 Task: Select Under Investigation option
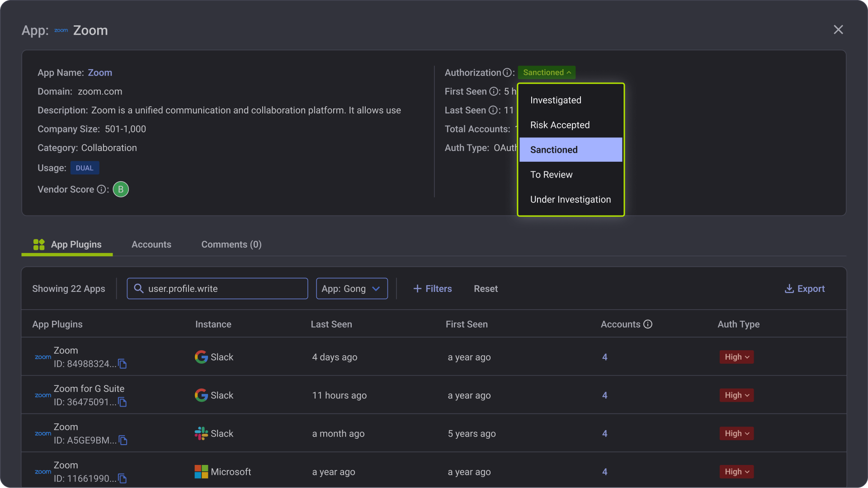pos(571,200)
